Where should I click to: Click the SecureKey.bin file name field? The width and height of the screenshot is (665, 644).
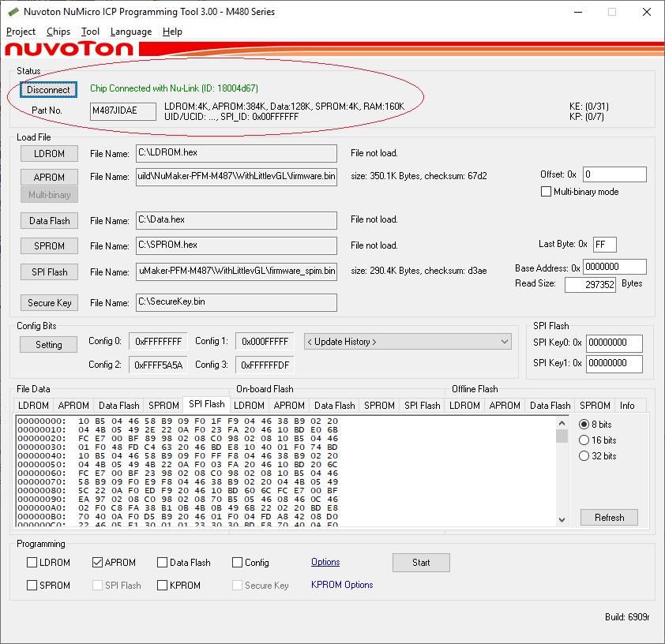(236, 302)
